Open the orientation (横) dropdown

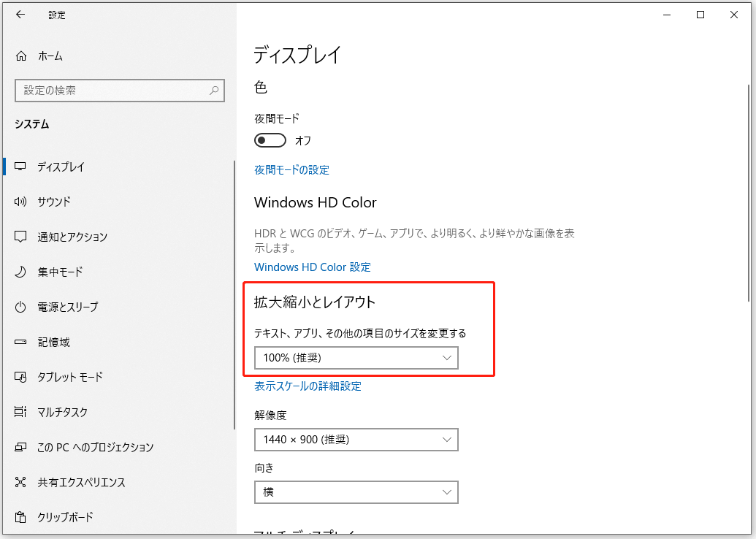pos(356,492)
